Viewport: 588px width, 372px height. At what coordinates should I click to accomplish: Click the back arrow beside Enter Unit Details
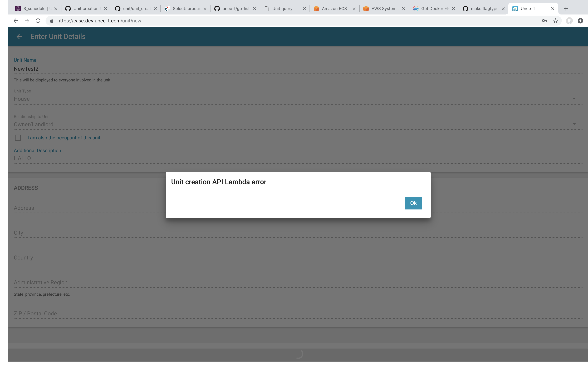(19, 36)
